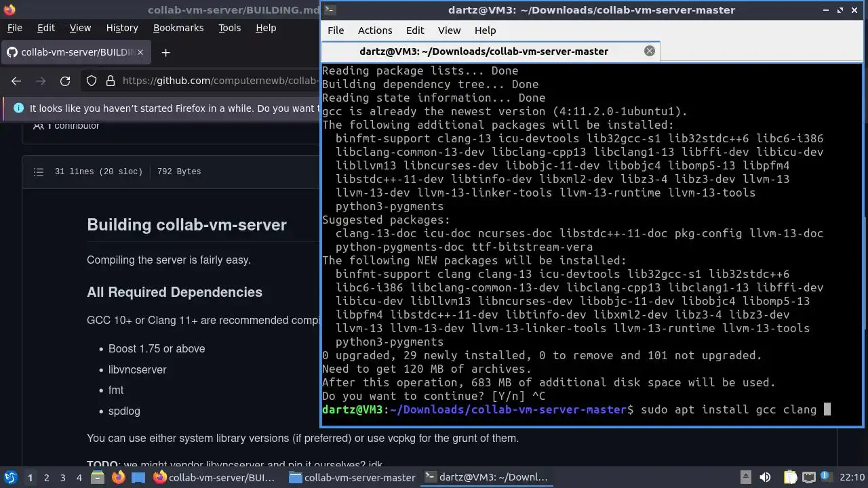The height and width of the screenshot is (488, 868).
Task: Switch to workspace 1
Action: coord(30,478)
